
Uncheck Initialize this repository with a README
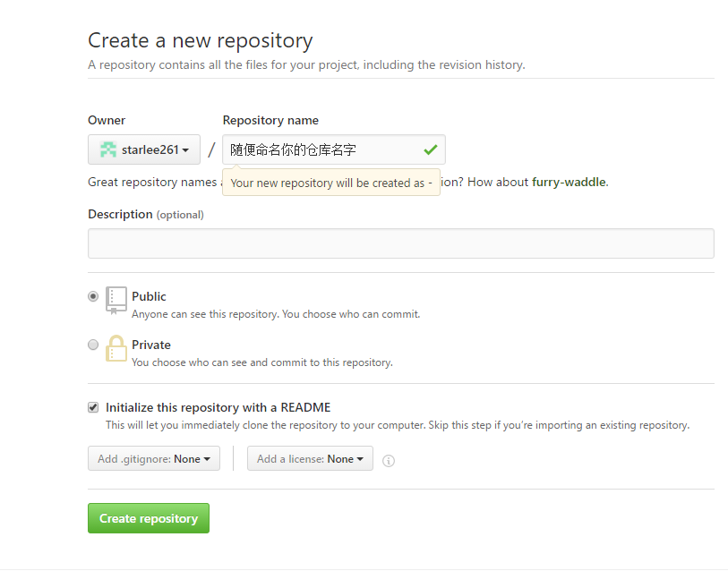pos(93,407)
